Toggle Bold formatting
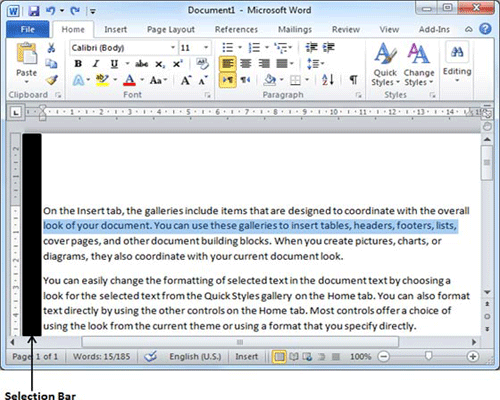500x400 pixels. pos(78,63)
